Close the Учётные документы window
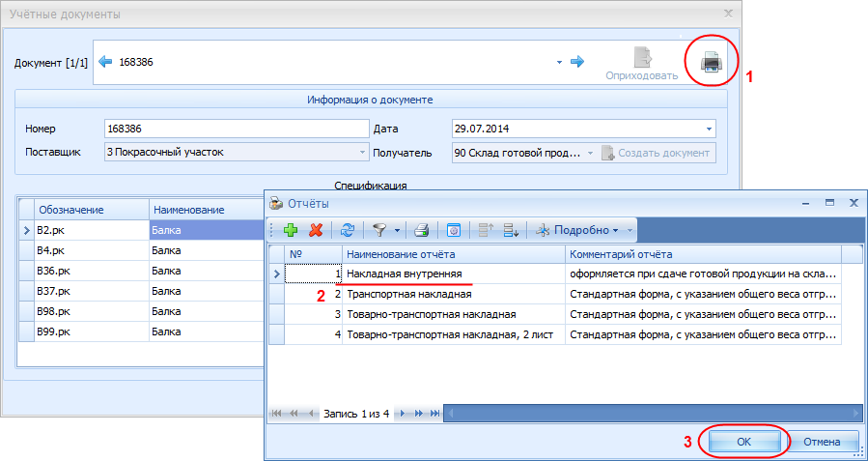The height and width of the screenshot is (461, 868). tap(729, 14)
